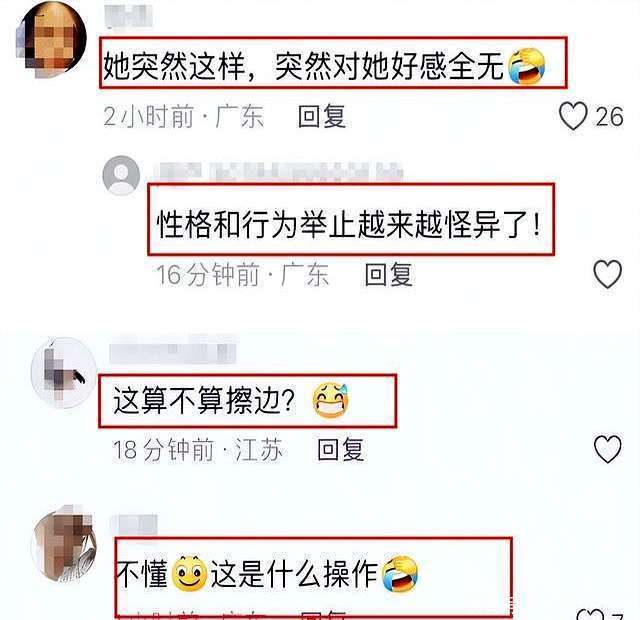
Task: Tap the comment 不懂这是什么操作
Action: pyautogui.click(x=268, y=574)
